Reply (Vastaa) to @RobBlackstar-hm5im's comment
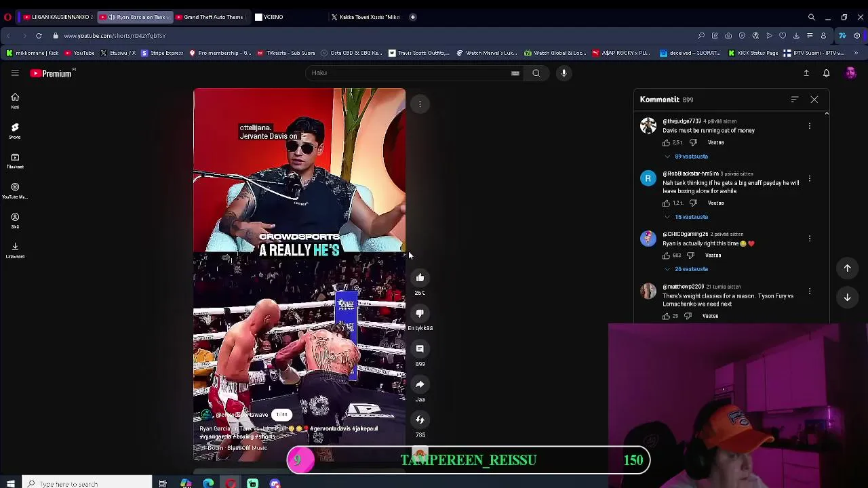The width and height of the screenshot is (868, 488). pos(716,203)
